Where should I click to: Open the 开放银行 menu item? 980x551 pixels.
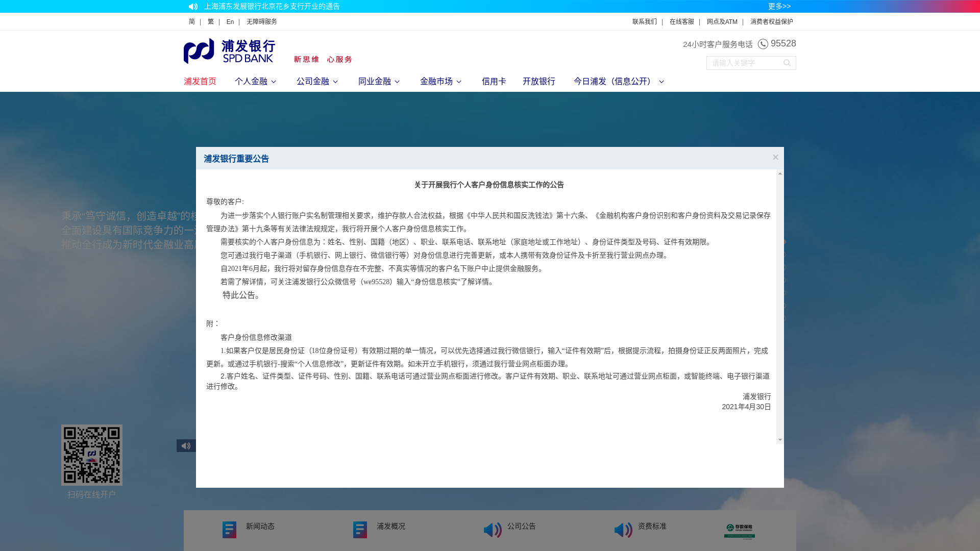coord(539,82)
